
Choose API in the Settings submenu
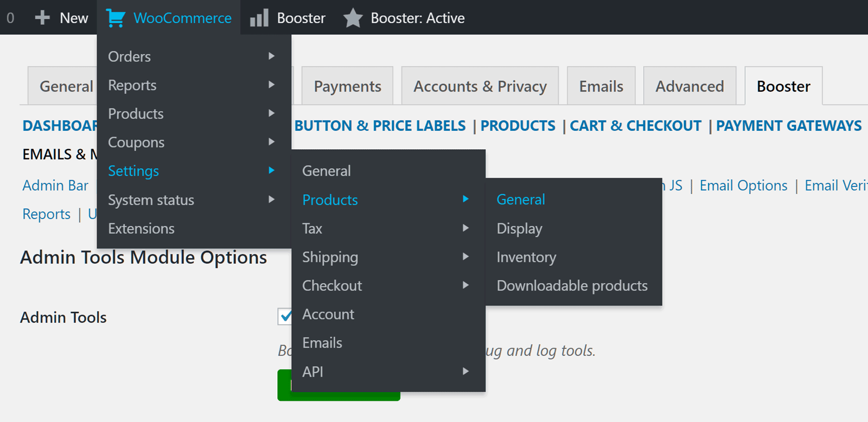point(388,372)
